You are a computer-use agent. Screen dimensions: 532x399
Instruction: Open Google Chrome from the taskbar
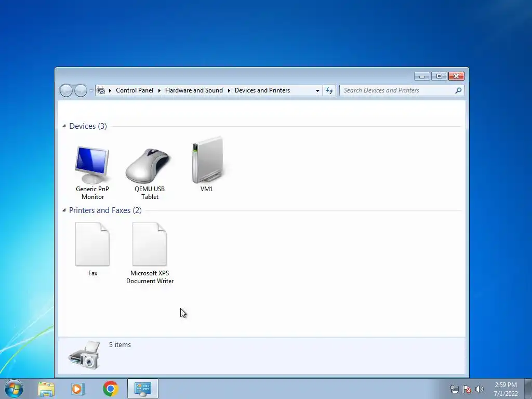tap(111, 389)
